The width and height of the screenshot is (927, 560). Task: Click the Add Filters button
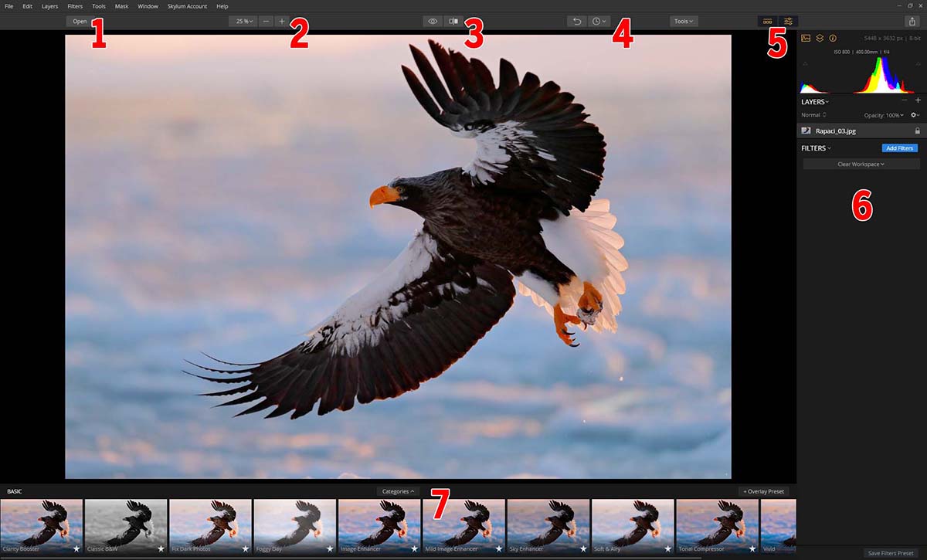click(899, 148)
